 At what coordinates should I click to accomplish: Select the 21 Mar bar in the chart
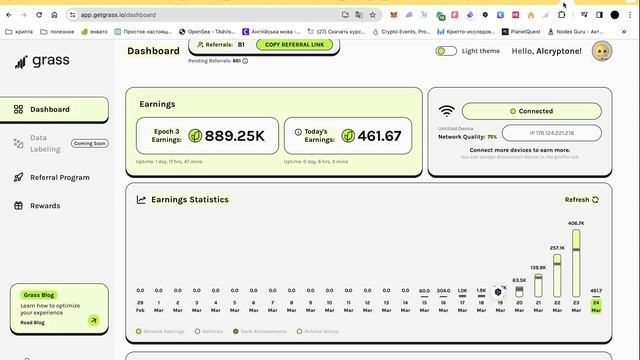(538, 286)
